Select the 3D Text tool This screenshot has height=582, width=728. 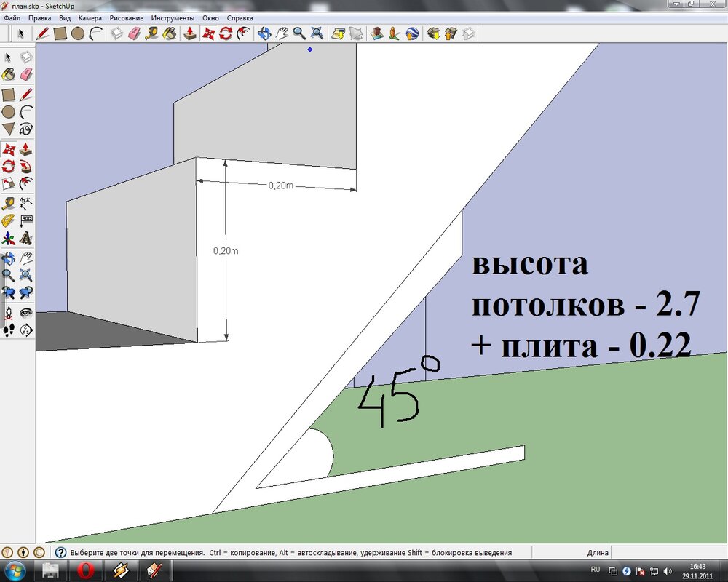[25, 237]
